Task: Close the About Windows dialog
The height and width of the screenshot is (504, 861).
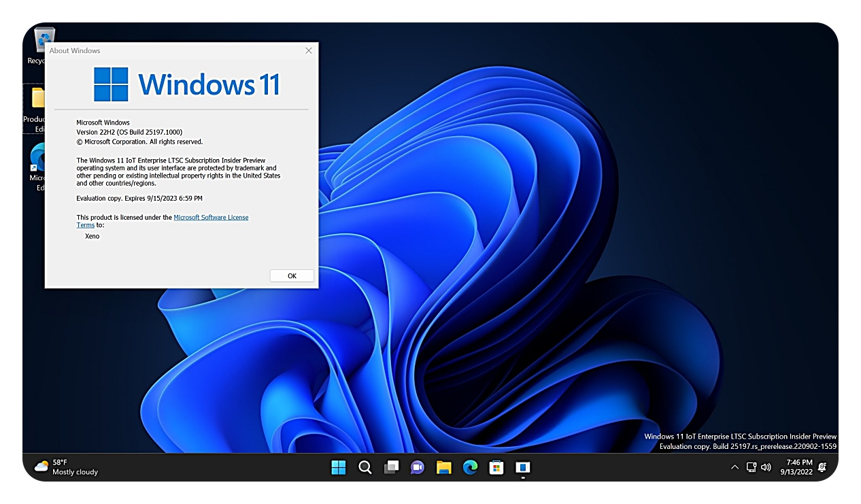Action: [309, 50]
